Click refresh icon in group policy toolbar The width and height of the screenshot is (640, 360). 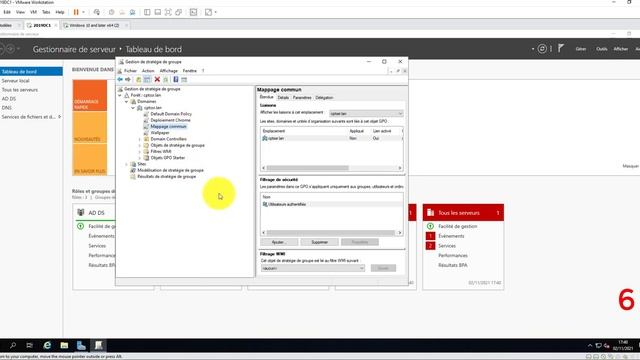coord(166,80)
